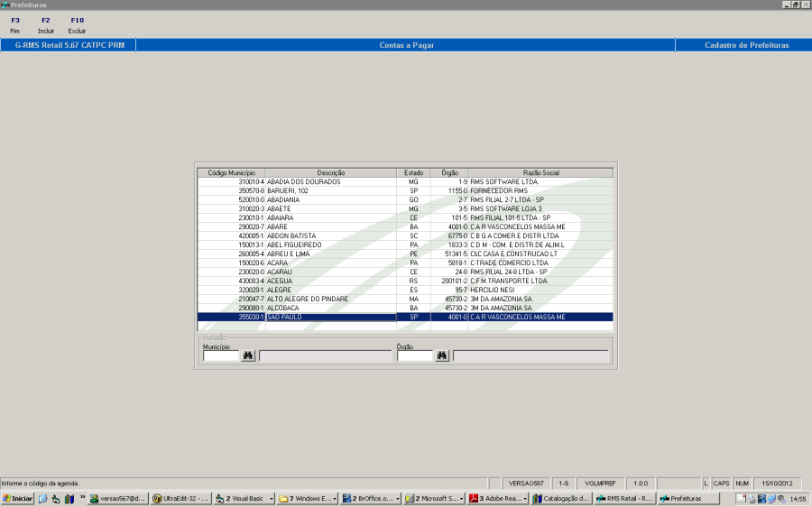812x507 pixels.
Task: Switch to versao567@d... taskbar window
Action: coord(117,498)
